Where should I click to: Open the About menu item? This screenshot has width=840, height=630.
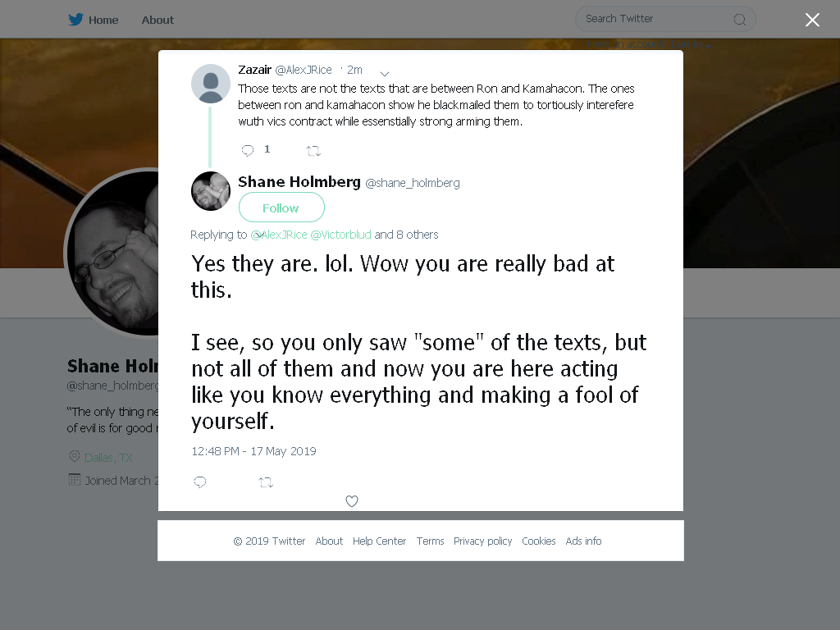coord(157,20)
